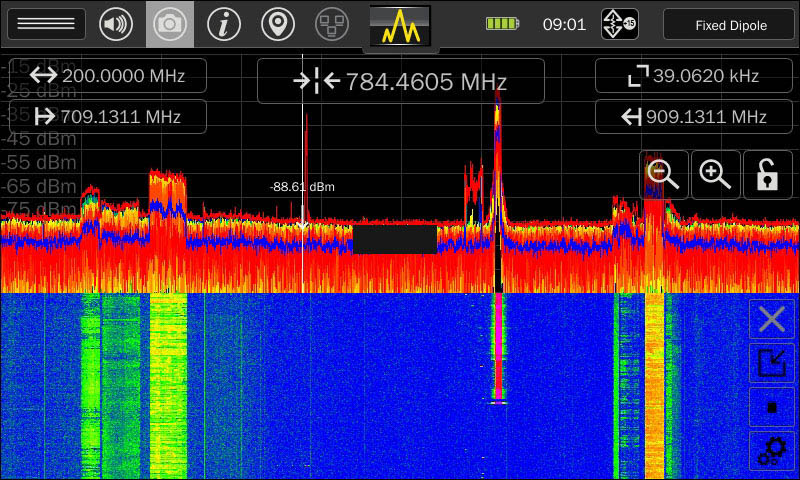Open the device information icon
This screenshot has width=800, height=480.
223,24
